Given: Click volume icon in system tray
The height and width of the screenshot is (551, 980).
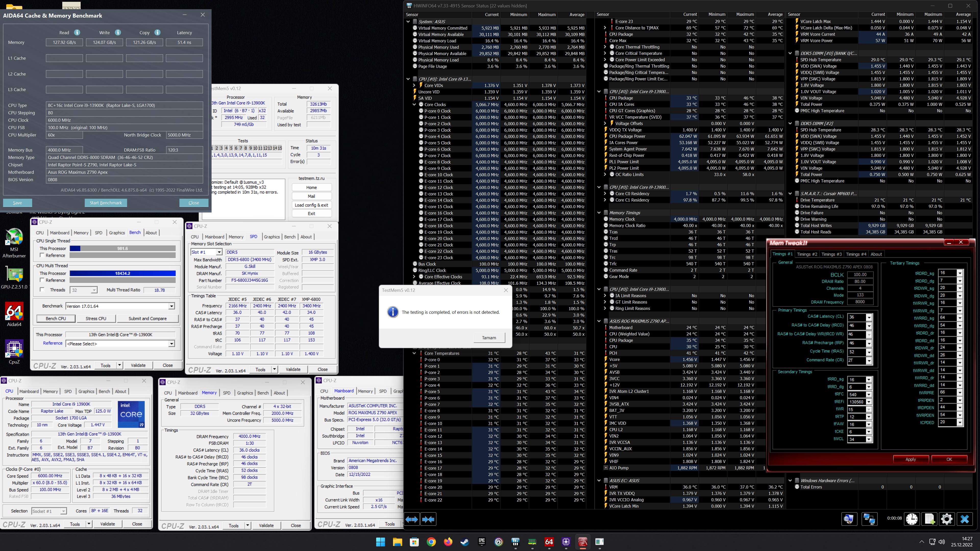Looking at the screenshot, I should (941, 542).
